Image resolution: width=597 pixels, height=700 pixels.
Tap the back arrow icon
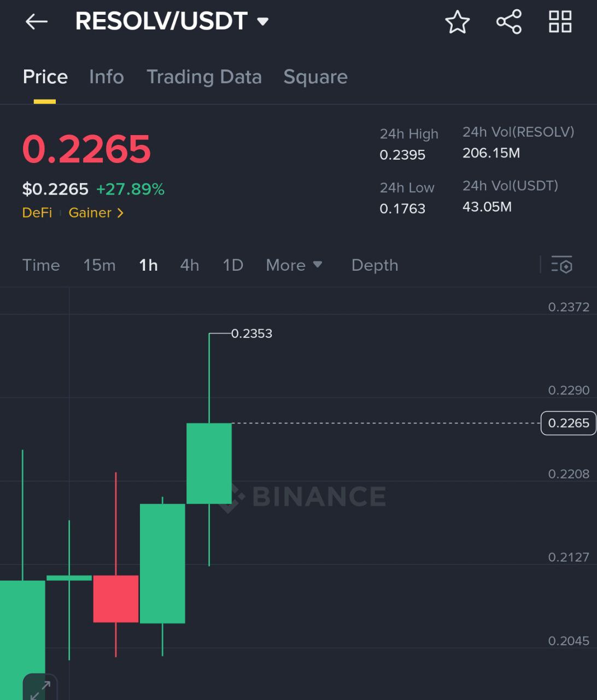pos(37,22)
